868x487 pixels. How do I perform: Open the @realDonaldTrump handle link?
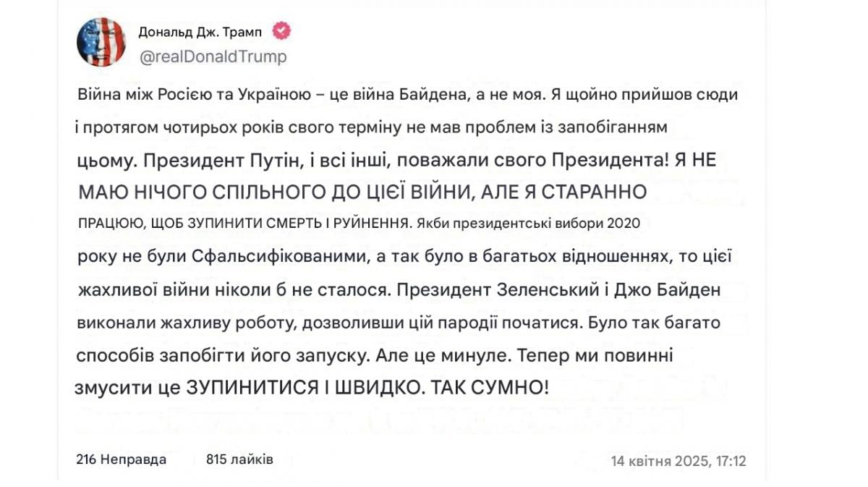pos(212,56)
